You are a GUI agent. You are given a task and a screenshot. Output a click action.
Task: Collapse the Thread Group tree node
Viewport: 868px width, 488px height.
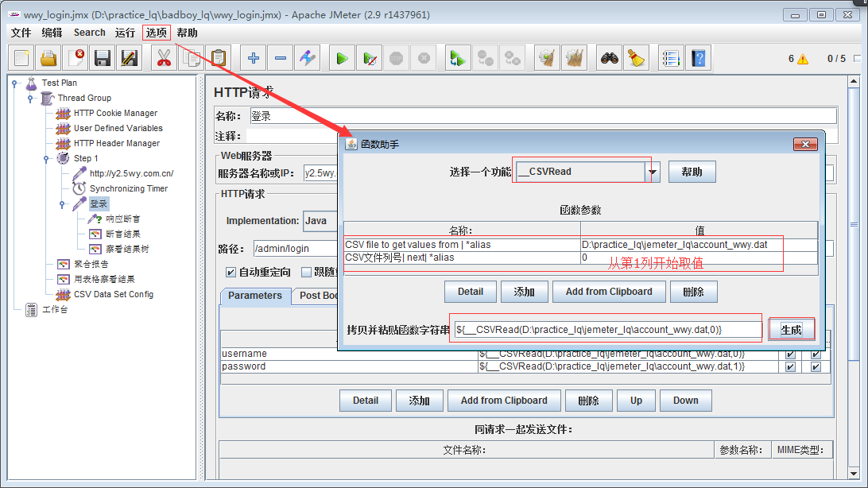click(30, 98)
